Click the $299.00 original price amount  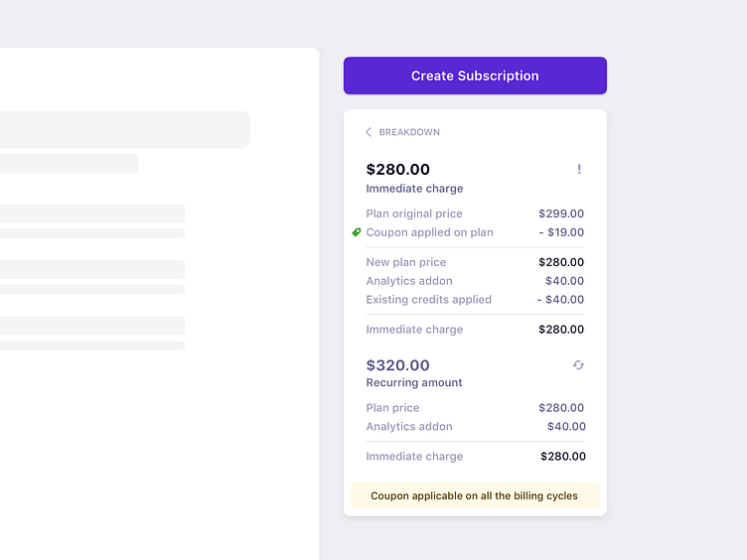point(561,213)
